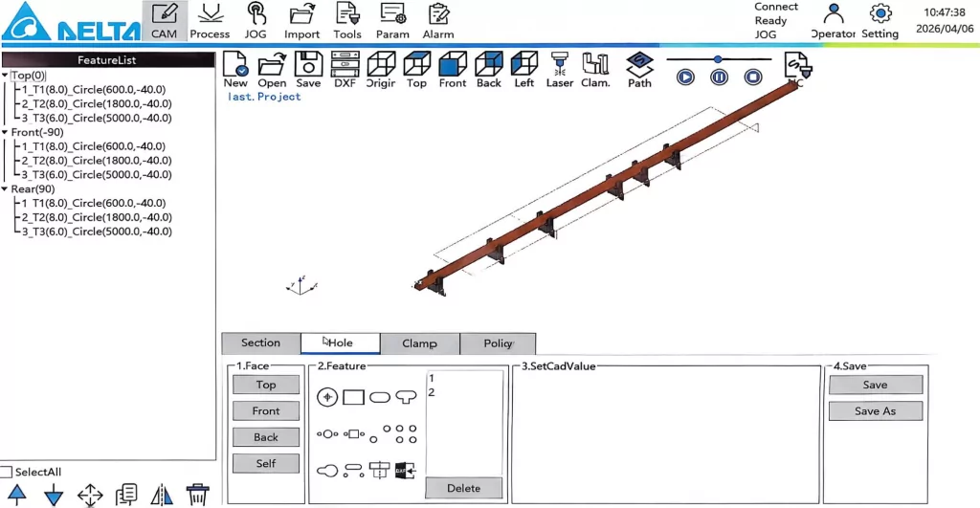Screen dimensions: 980x508
Task: Delete selected features with trash icon
Action: click(197, 495)
